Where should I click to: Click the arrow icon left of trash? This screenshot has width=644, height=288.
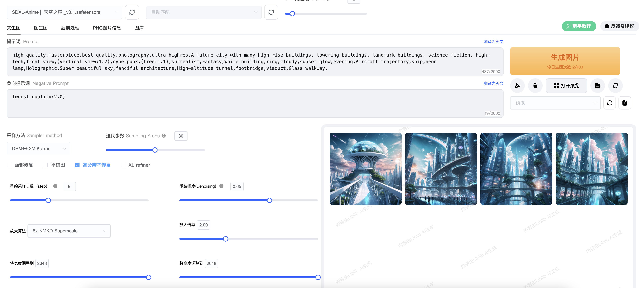pyautogui.click(x=517, y=86)
